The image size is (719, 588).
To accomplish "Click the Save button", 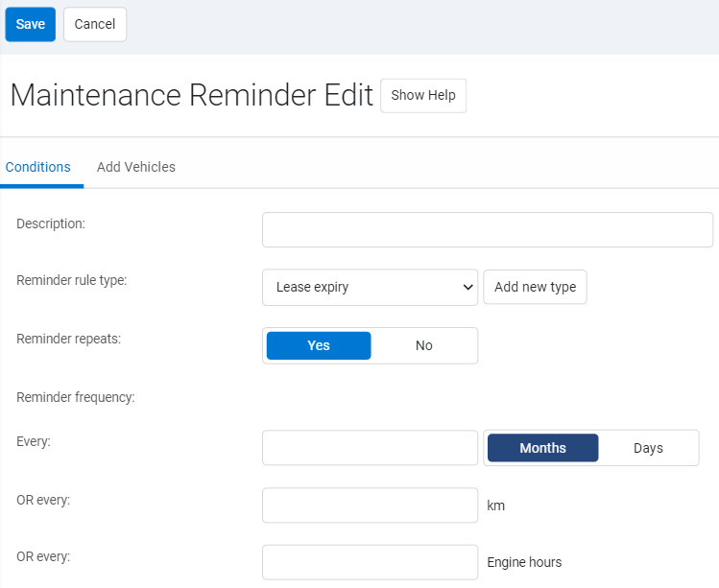I will [x=30, y=24].
